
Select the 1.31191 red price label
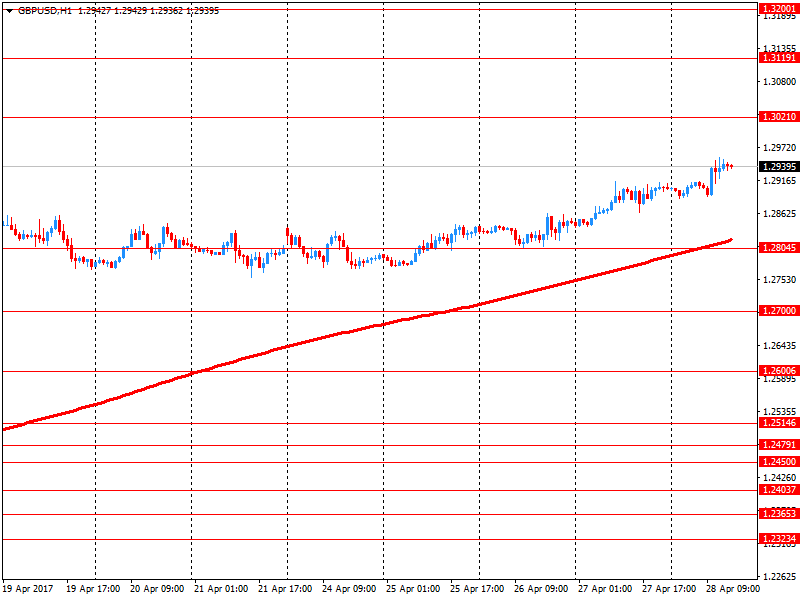point(779,58)
